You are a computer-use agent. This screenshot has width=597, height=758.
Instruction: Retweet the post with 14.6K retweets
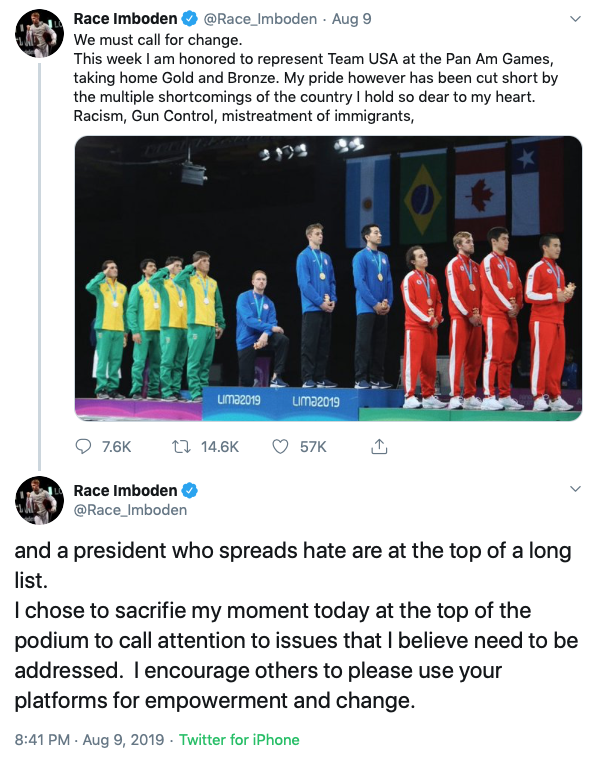coord(181,446)
